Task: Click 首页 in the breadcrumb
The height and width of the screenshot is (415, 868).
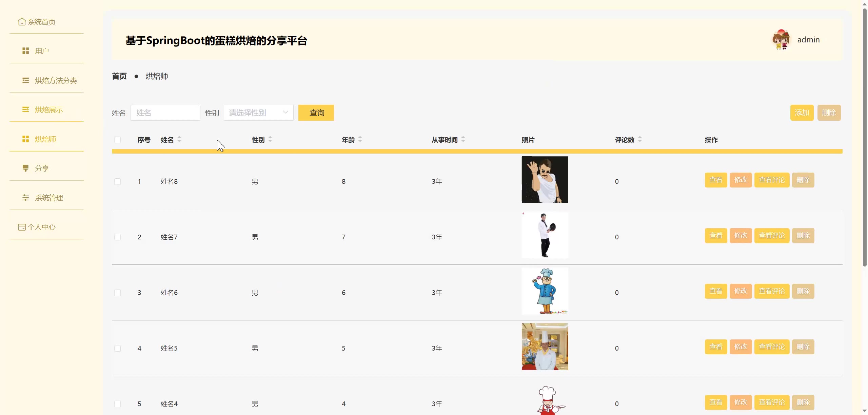Action: [x=119, y=76]
